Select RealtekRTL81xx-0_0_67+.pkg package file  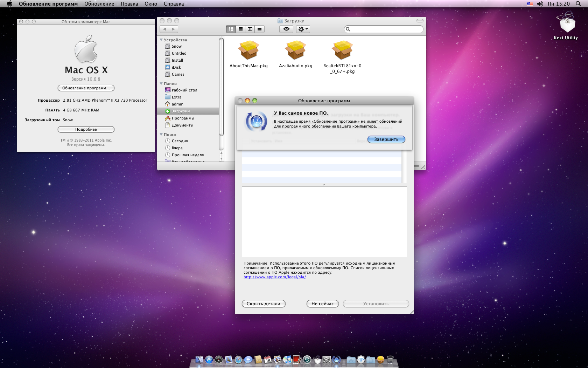click(x=342, y=57)
